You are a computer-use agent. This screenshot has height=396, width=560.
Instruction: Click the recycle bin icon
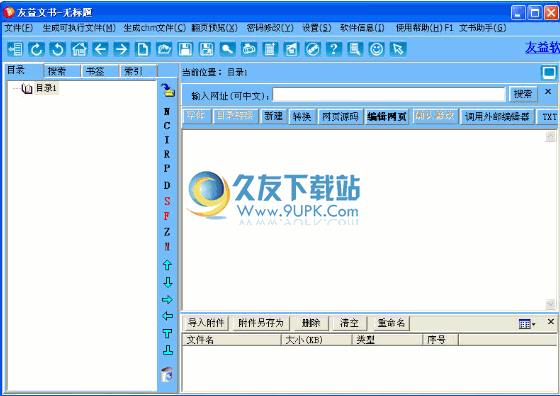(x=167, y=375)
